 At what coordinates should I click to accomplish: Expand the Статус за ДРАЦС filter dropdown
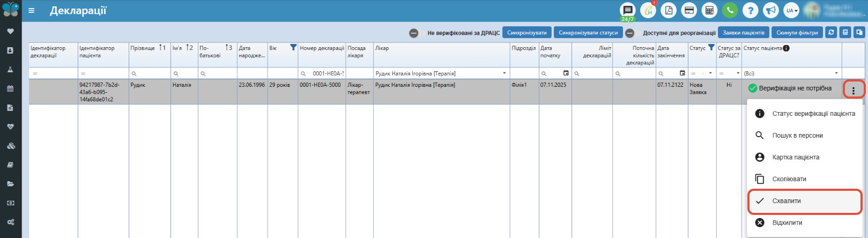point(738,73)
